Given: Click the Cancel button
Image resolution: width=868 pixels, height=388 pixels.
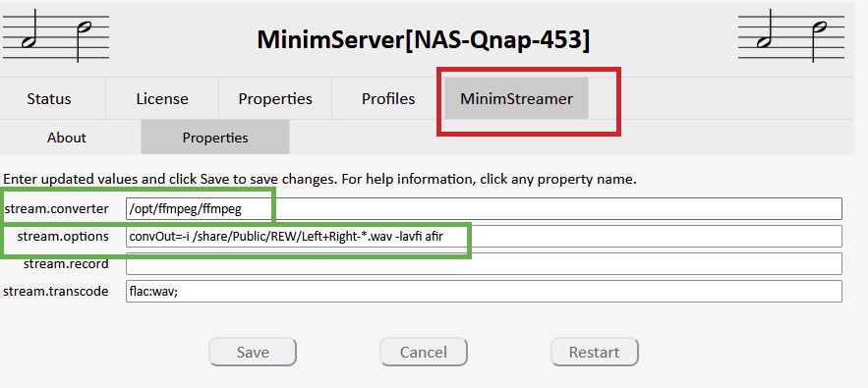Looking at the screenshot, I should tap(424, 352).
